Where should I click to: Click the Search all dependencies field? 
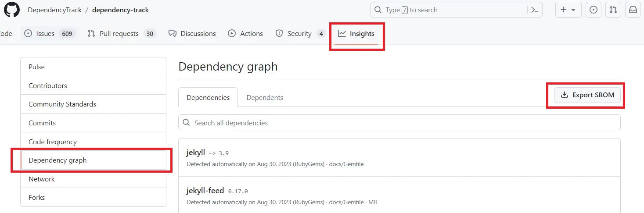coord(399,123)
